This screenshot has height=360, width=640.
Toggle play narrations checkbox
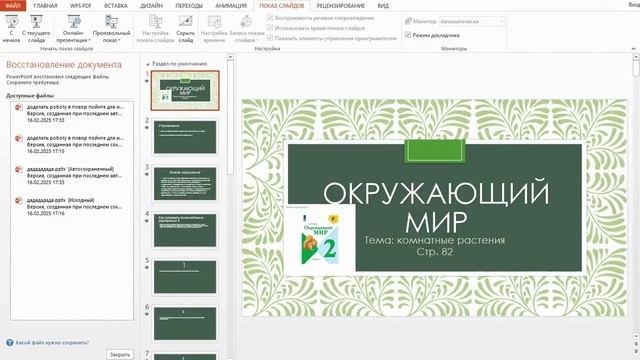(270, 18)
